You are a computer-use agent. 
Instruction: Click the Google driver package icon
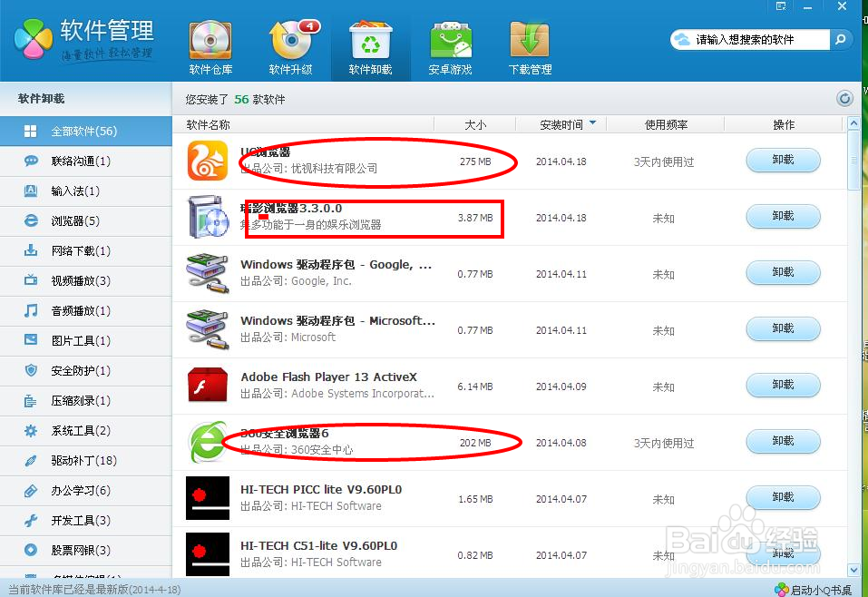click(208, 273)
